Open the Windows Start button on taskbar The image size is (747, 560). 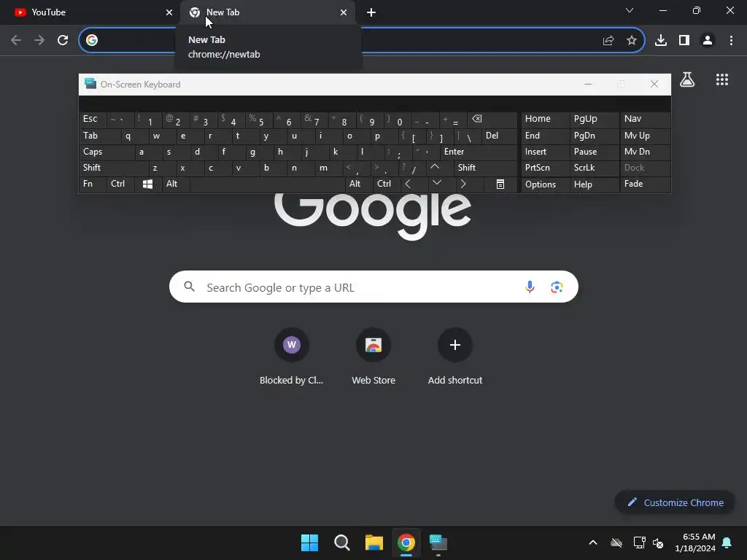309,542
